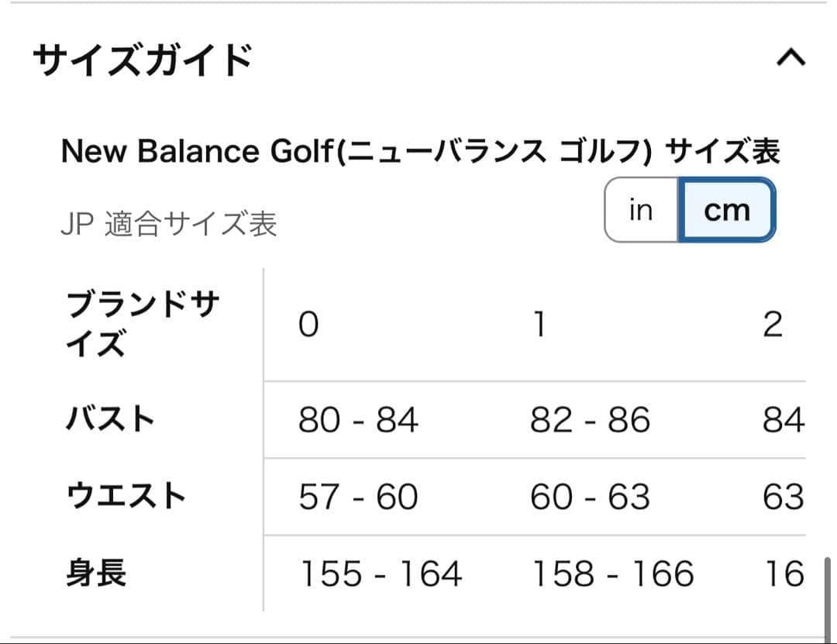
Task: Select cm as measurement unit
Action: click(725, 209)
